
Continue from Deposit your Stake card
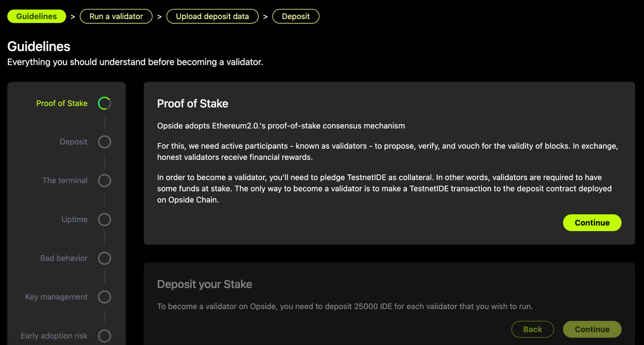coord(592,329)
